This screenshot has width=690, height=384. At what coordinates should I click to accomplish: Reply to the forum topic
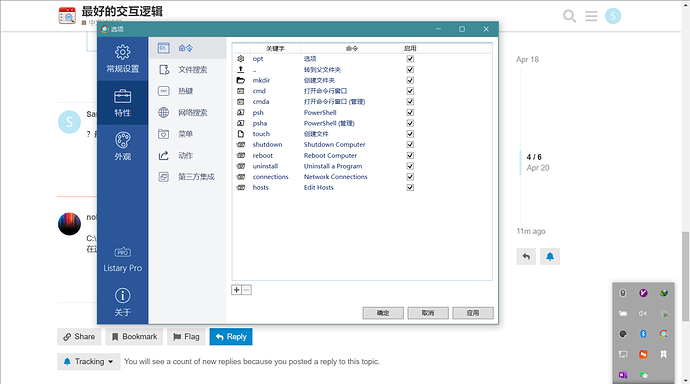click(231, 336)
